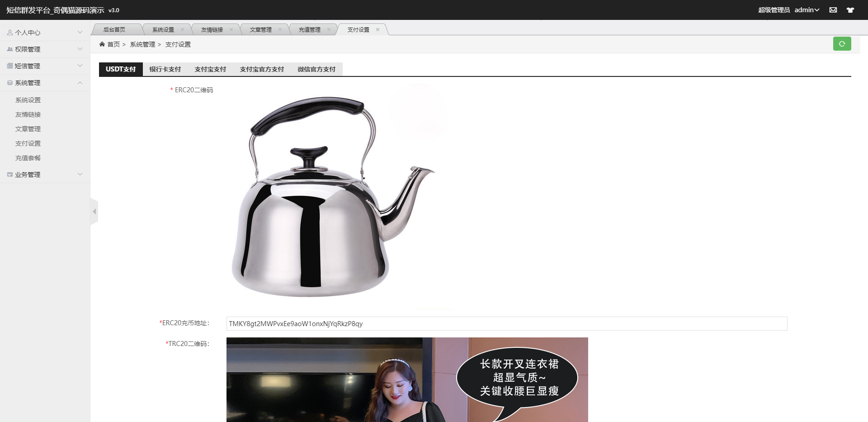Switch to the 文章管理 page tab

coord(261,30)
